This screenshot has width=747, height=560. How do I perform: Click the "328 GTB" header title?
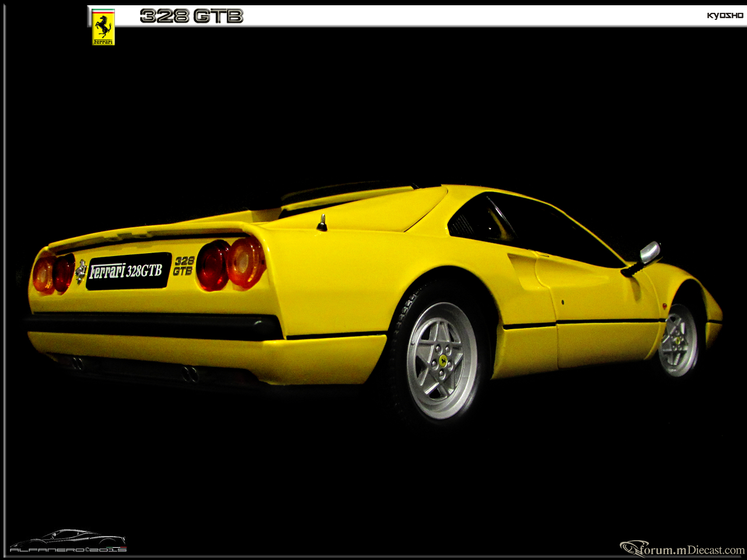click(191, 16)
